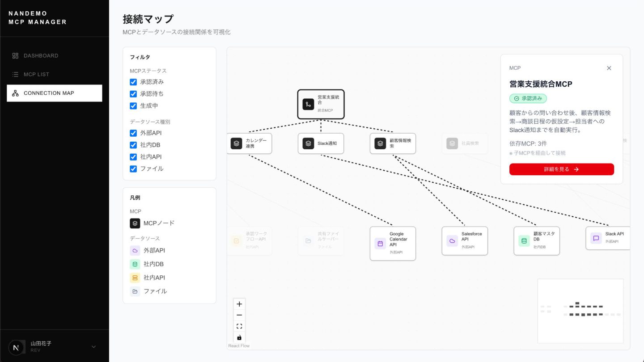
Task: Click the React Flow zoom out button
Action: click(239, 315)
